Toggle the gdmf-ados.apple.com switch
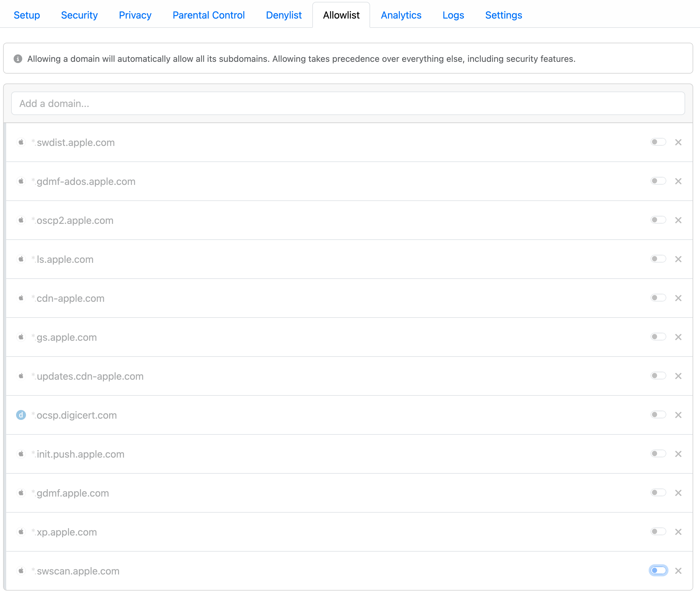The width and height of the screenshot is (700, 598). point(658,181)
